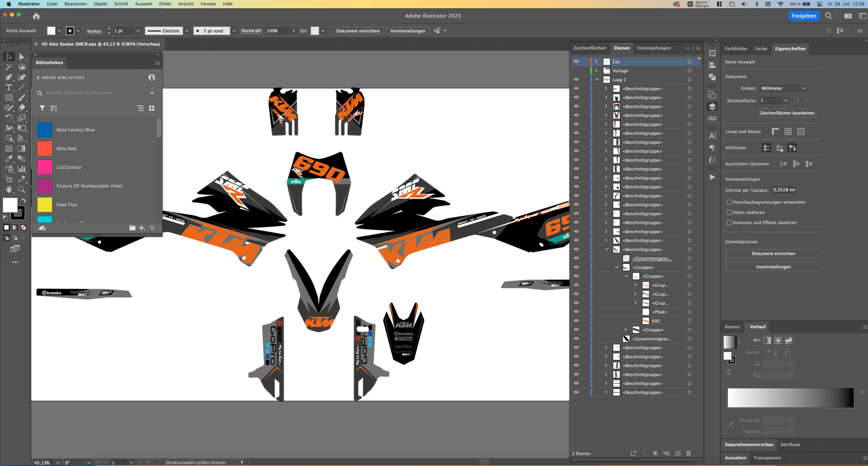Hide the Cut layer via eye icon
Image resolution: width=868 pixels, height=466 pixels.
pos(576,61)
